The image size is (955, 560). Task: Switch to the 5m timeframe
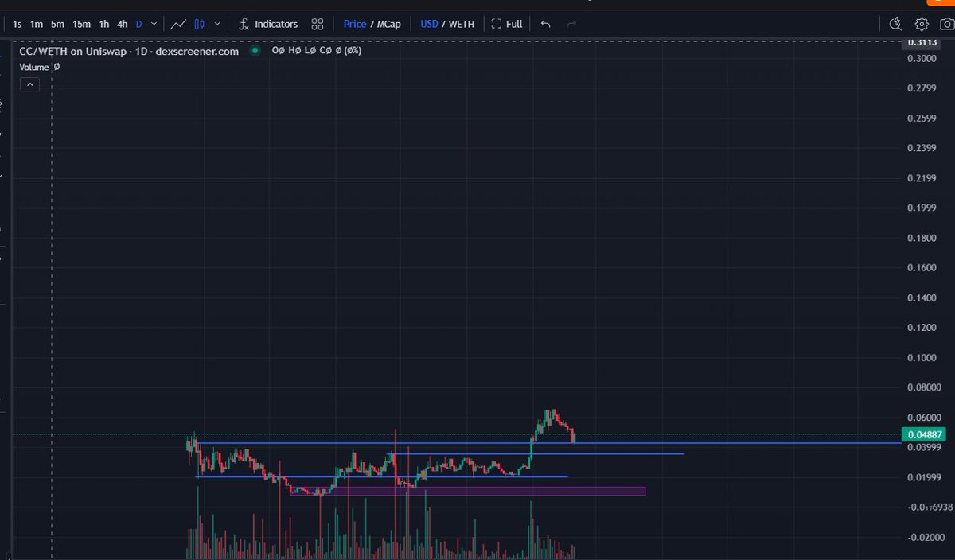point(57,24)
